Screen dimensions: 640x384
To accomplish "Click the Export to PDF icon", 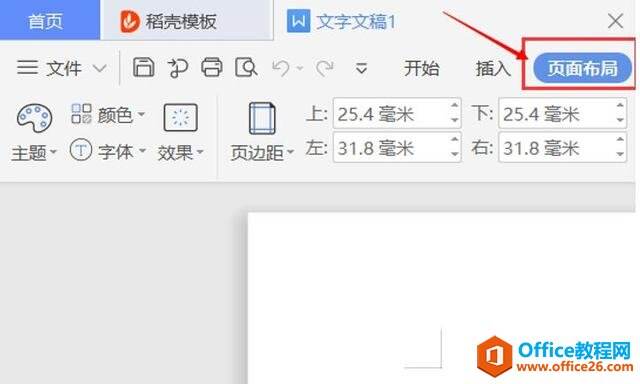I will (x=178, y=68).
